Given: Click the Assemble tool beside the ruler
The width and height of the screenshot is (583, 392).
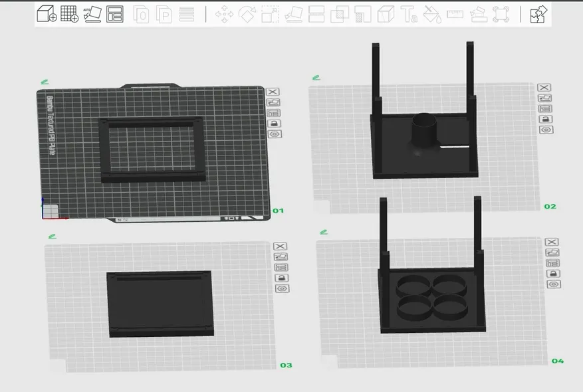Looking at the screenshot, I should click(x=479, y=15).
